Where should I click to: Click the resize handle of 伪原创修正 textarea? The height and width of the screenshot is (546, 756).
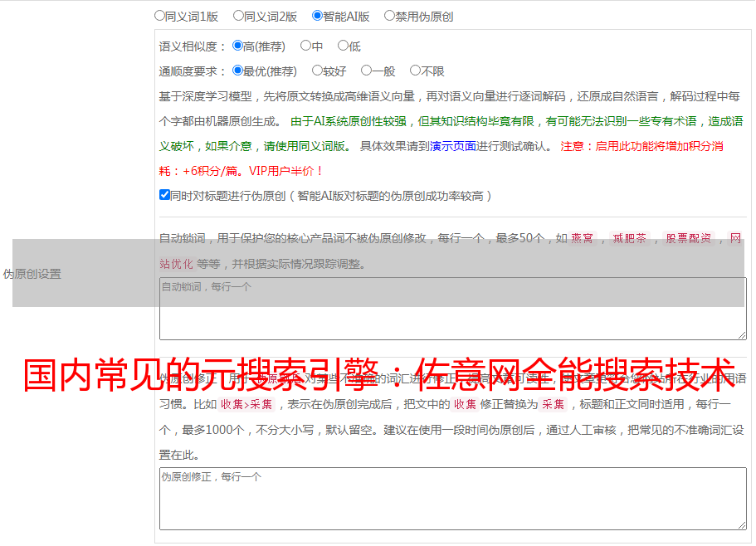742,525
